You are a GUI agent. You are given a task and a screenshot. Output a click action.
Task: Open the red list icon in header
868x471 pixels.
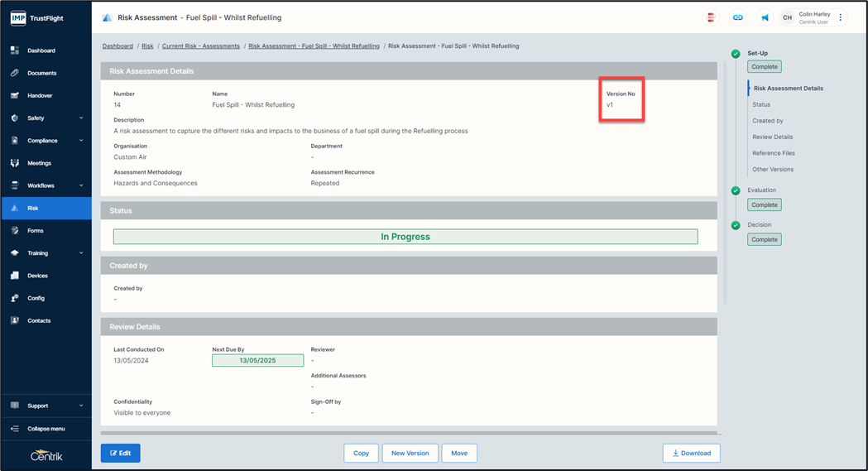click(710, 17)
